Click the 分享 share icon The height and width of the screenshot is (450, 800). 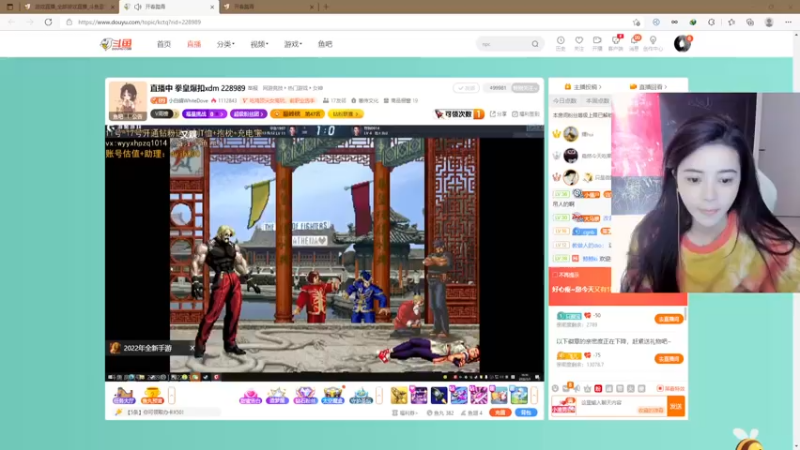coord(498,114)
